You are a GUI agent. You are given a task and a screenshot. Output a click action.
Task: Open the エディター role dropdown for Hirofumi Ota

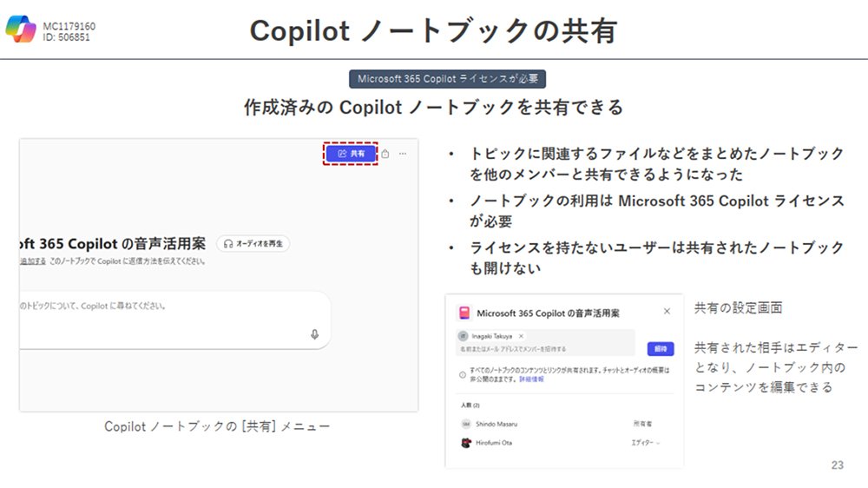click(x=646, y=443)
